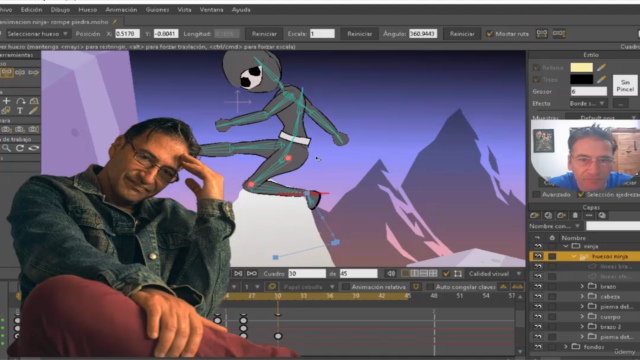The image size is (640, 360).
Task: Select the first camera tool icon
Action: click(6, 129)
